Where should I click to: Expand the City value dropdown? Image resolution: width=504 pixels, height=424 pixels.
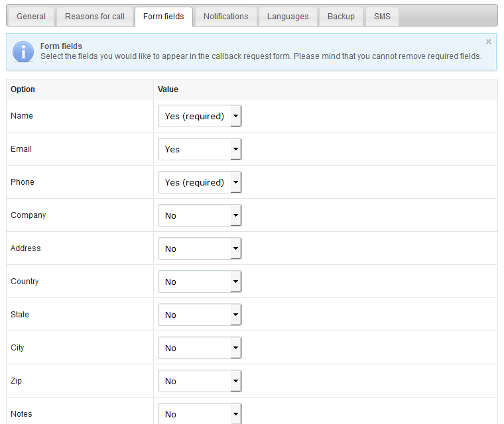tap(200, 348)
